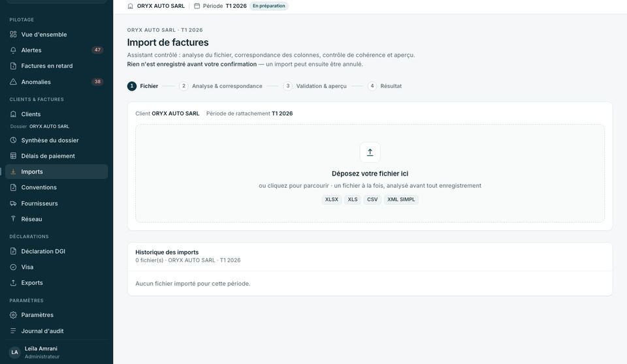Screen dimensions: 627x364
Task: Click the Conventions document icon
Action: click(13, 187)
